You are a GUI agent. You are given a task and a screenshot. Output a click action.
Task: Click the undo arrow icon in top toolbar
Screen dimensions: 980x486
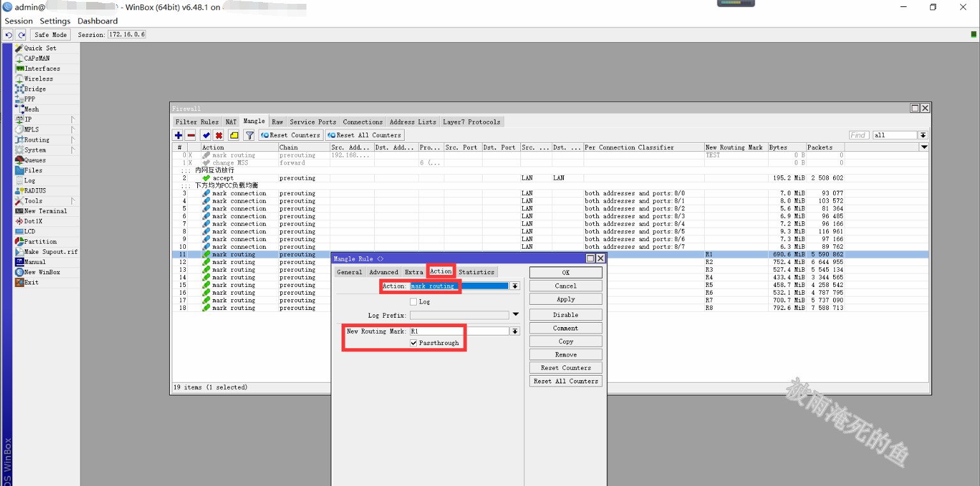click(9, 35)
